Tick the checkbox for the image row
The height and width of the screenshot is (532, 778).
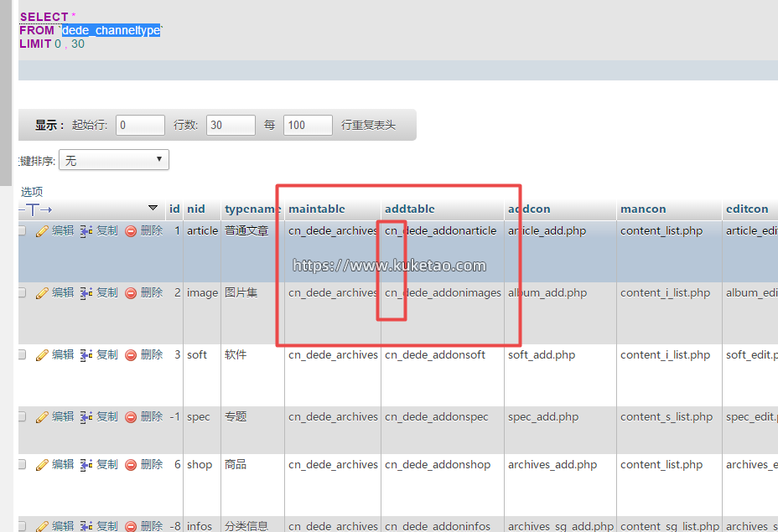click(x=22, y=292)
